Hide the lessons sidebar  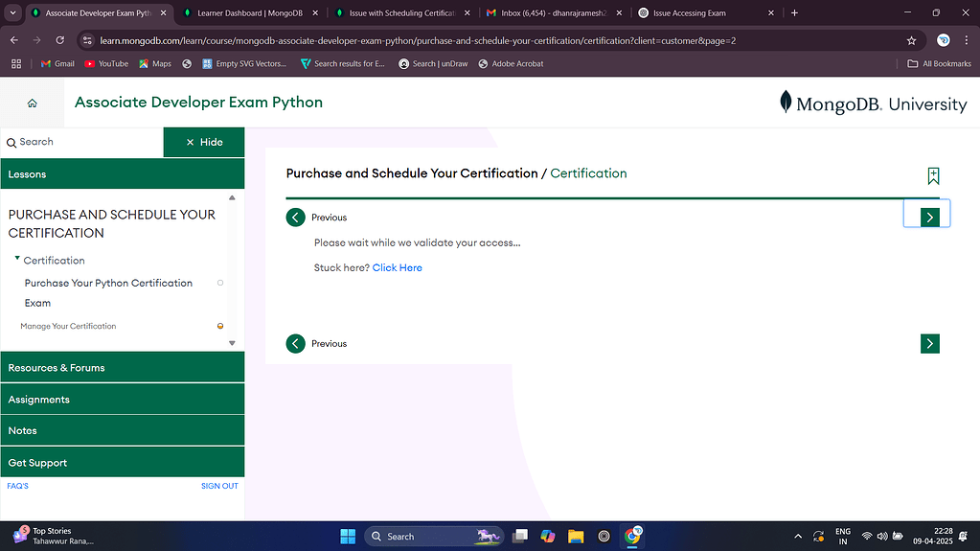coord(204,142)
